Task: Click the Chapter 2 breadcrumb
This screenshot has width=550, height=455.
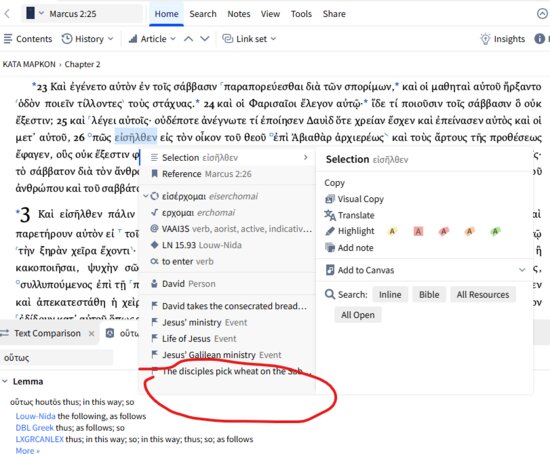Action: (82, 64)
